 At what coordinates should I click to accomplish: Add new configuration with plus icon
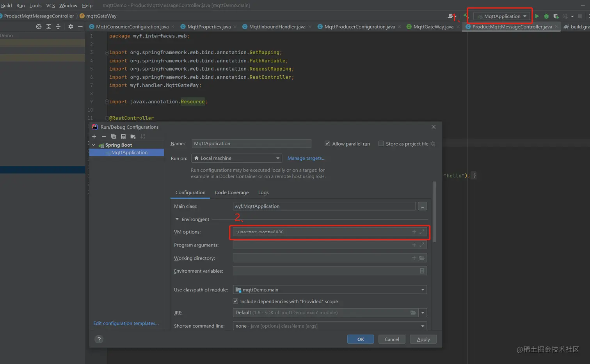(94, 137)
